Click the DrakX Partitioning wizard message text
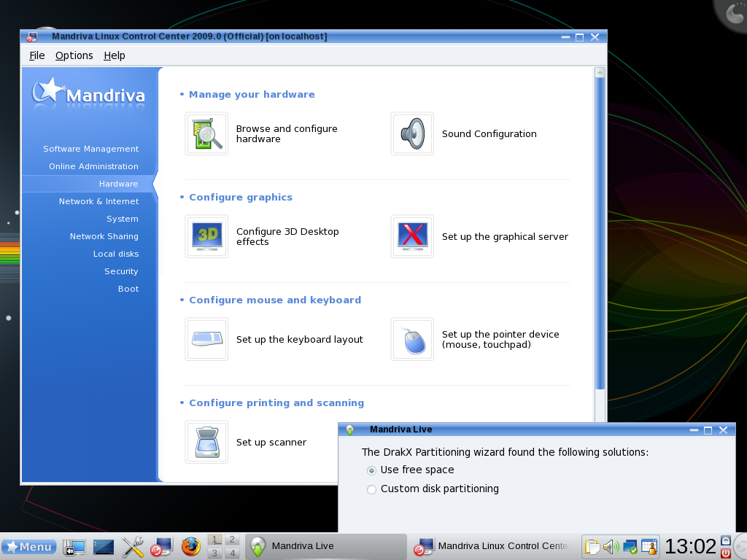Screen dimensions: 747x560 505,452
